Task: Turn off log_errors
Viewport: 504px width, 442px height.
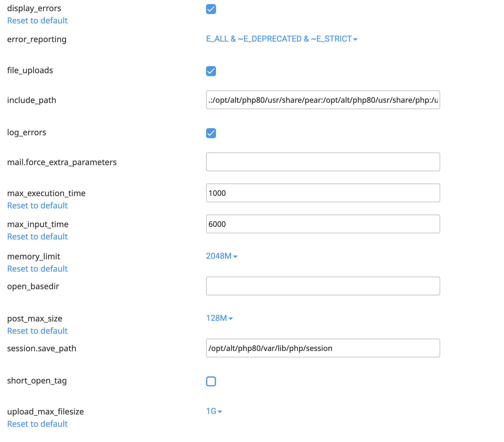Action: point(211,133)
